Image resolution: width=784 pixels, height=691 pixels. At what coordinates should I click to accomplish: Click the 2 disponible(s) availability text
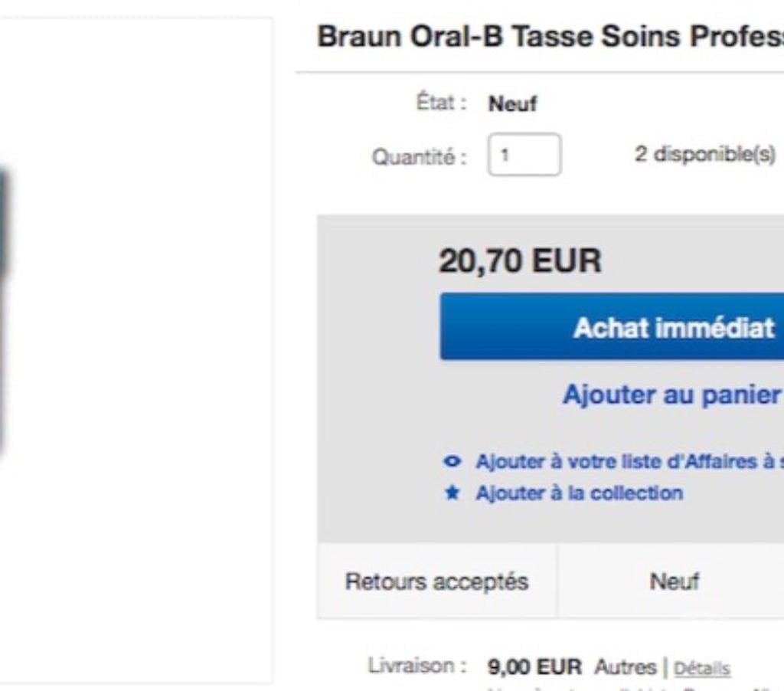(x=705, y=154)
